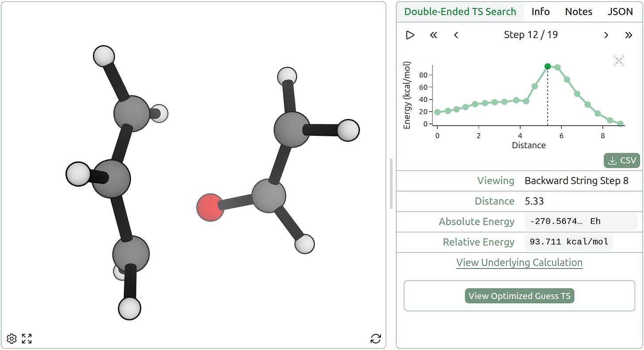Open View Underlying Calculation link
Image resolution: width=644 pixels, height=350 pixels.
click(x=519, y=262)
